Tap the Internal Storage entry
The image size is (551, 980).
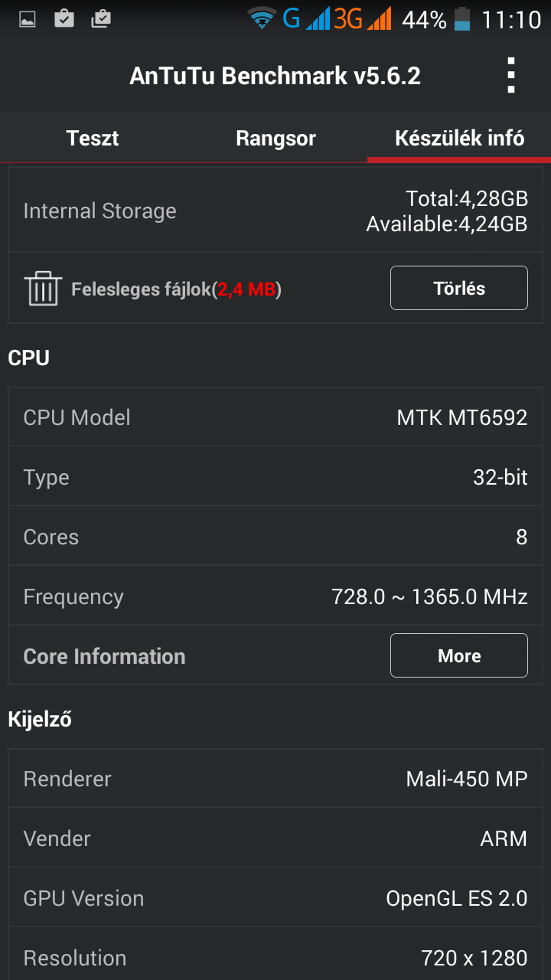[275, 211]
